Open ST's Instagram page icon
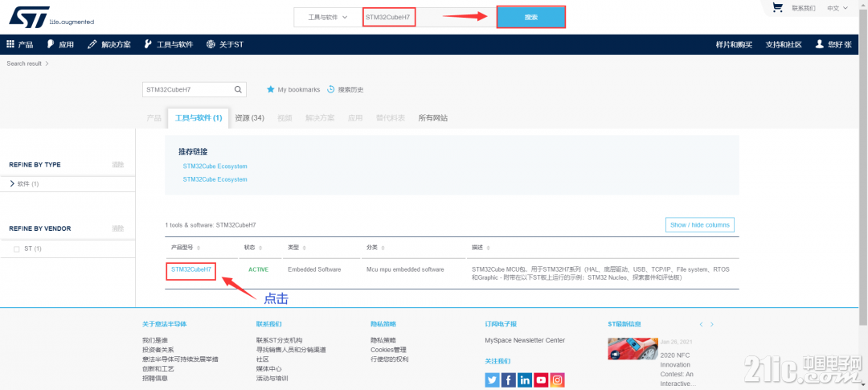The image size is (868, 390). [558, 380]
